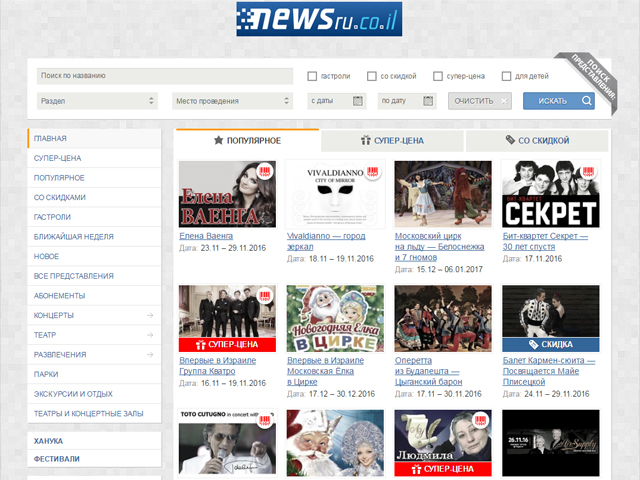
Task: Click the gift icon in СУПЕР-ЦЕНА tab
Action: click(x=365, y=140)
